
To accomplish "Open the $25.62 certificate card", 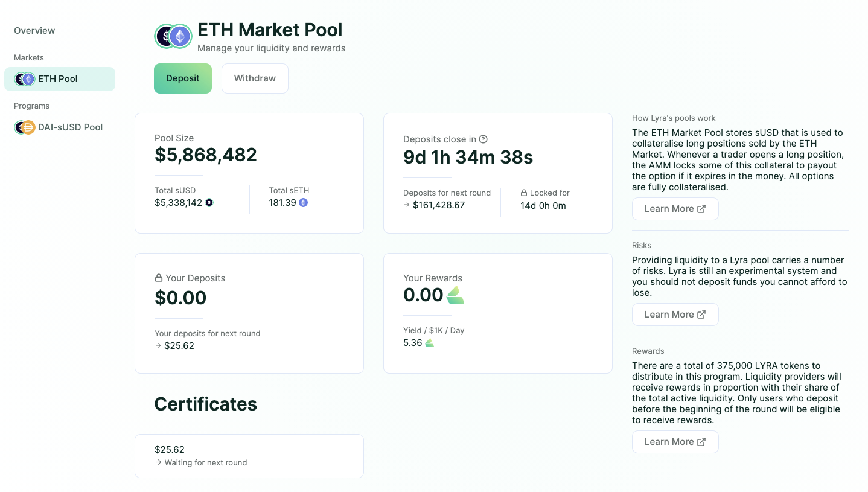I will (x=249, y=456).
